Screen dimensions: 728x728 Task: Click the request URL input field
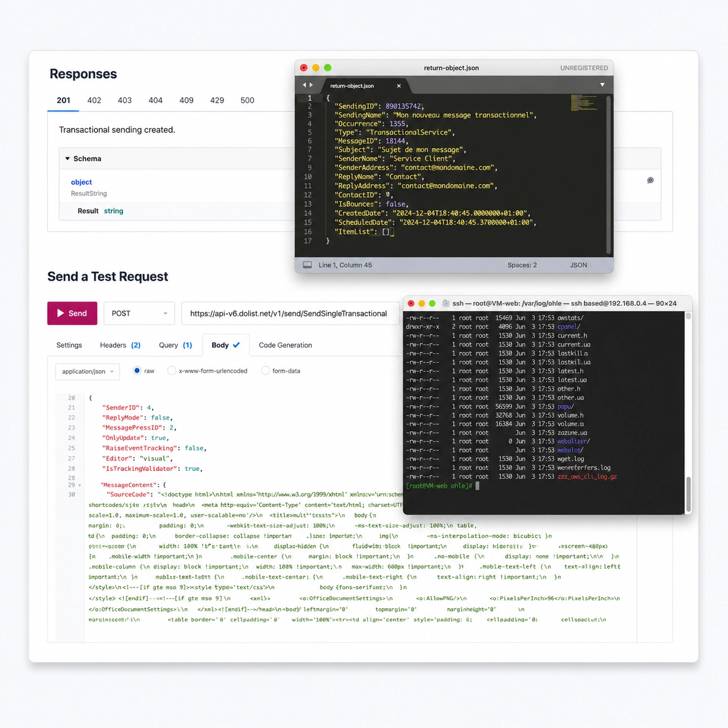290,313
